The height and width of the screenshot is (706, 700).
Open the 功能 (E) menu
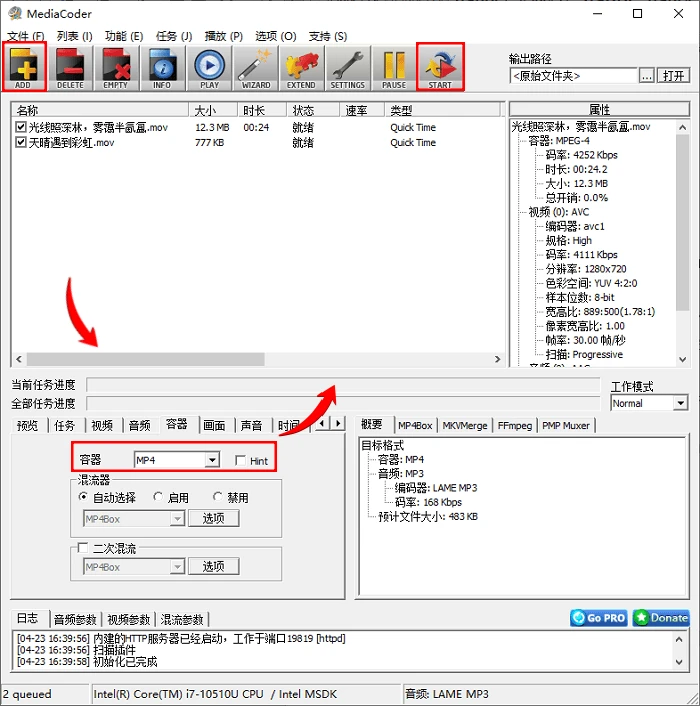pos(124,36)
